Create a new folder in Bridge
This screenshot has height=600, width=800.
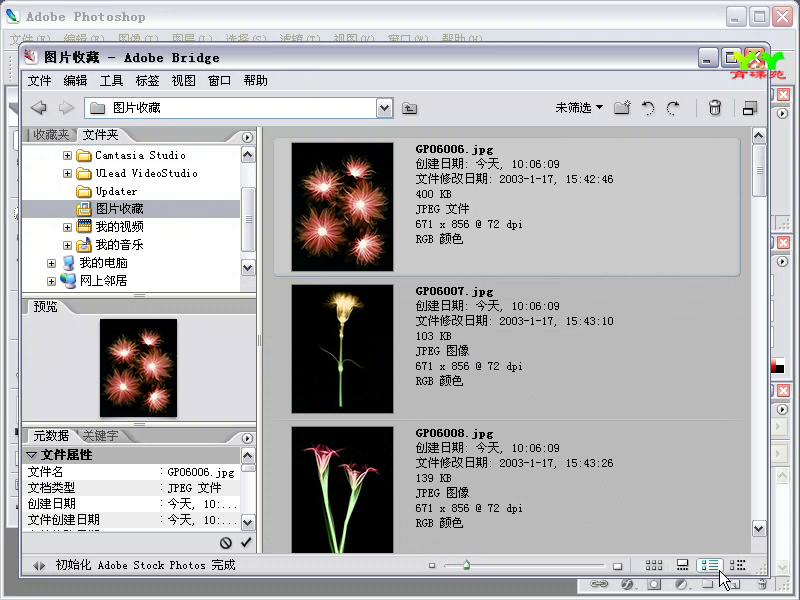coord(622,108)
